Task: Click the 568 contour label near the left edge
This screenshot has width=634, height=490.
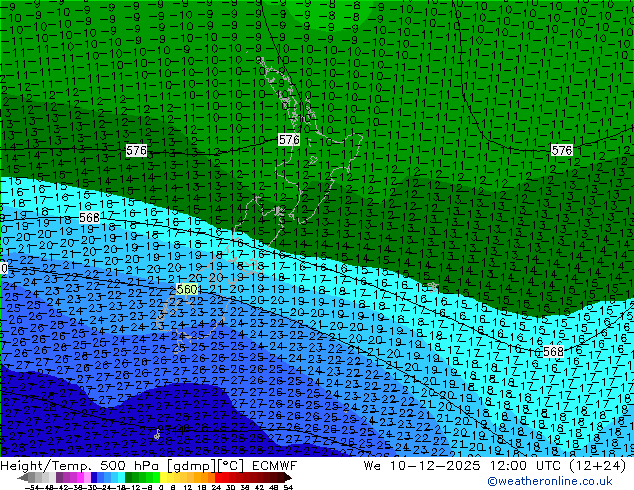Action: [89, 218]
